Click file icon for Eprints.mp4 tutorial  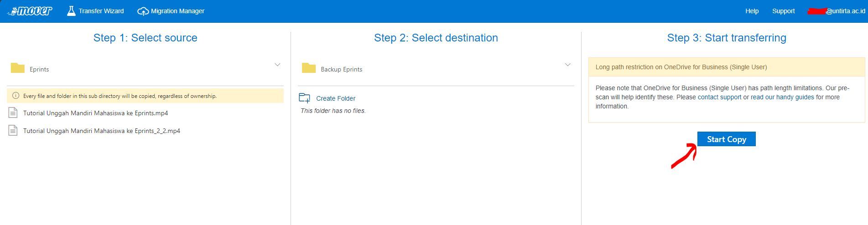click(13, 113)
